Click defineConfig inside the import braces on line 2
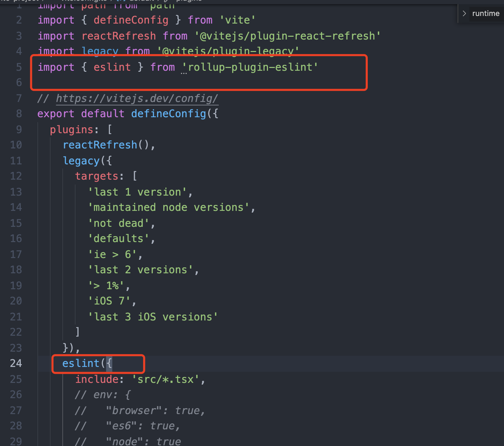This screenshot has height=446, width=504. click(x=131, y=20)
